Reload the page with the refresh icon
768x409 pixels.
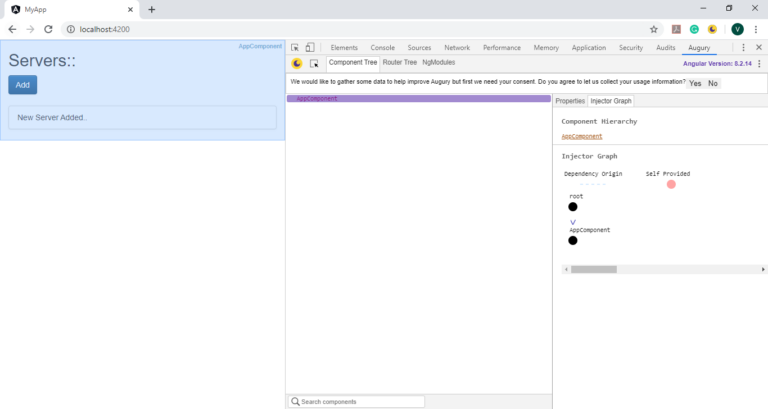click(x=48, y=29)
